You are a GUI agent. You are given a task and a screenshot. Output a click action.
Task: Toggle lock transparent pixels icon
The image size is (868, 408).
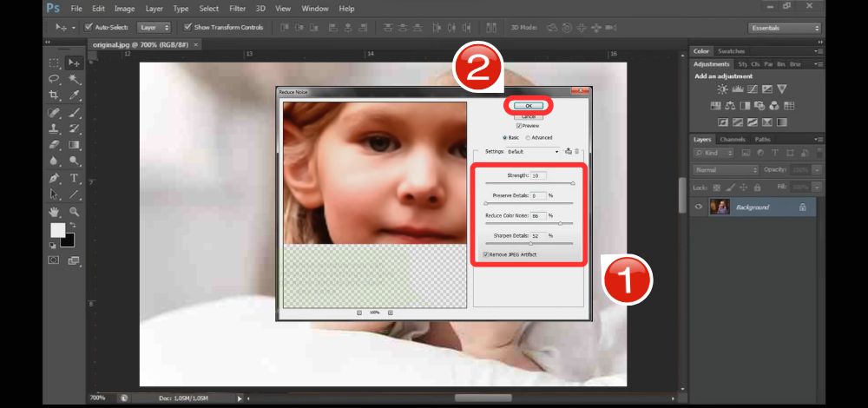[718, 188]
